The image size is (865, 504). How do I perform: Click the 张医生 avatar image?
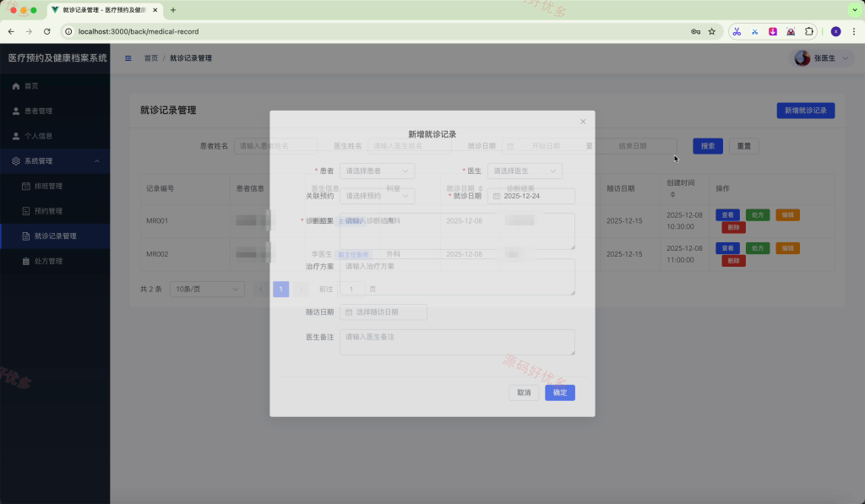pyautogui.click(x=802, y=58)
